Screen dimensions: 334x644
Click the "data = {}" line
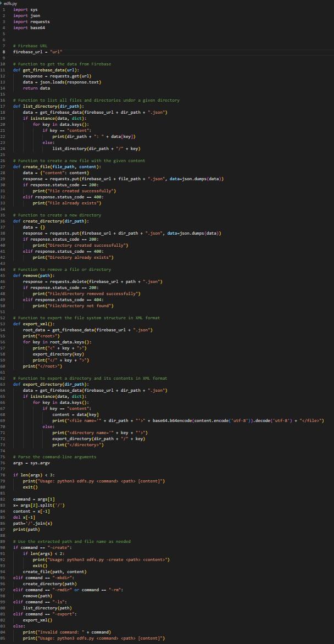click(x=35, y=227)
